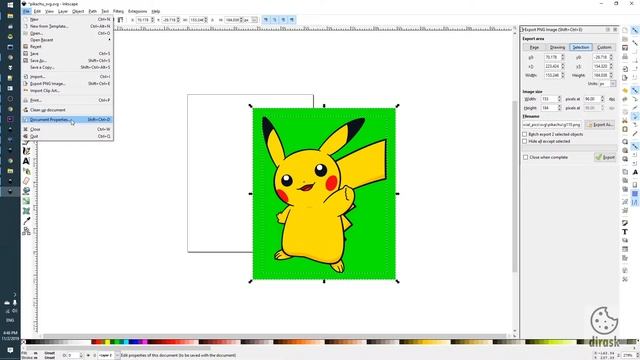Toggle move patterns with objects
Image resolution: width=640 pixels, height=360 pixels.
coord(292,20)
